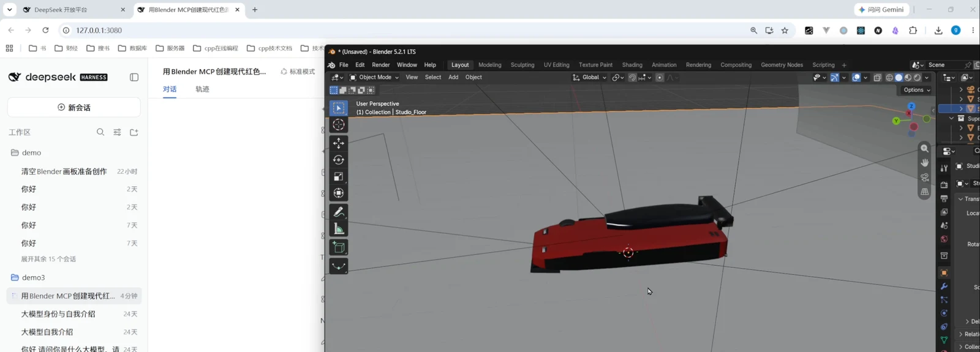Select the Move tool in Blender toolbar
Screen dimensions: 980x352
point(339,143)
